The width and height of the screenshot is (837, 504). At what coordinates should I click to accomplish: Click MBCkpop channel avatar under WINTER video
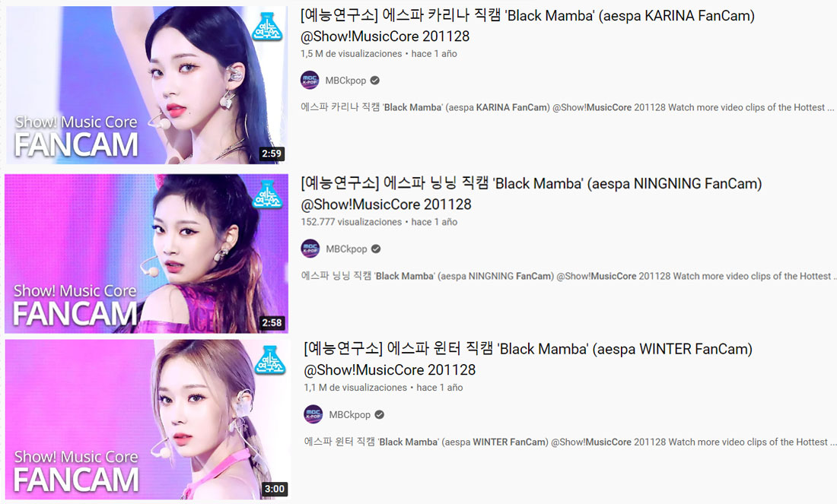click(313, 414)
